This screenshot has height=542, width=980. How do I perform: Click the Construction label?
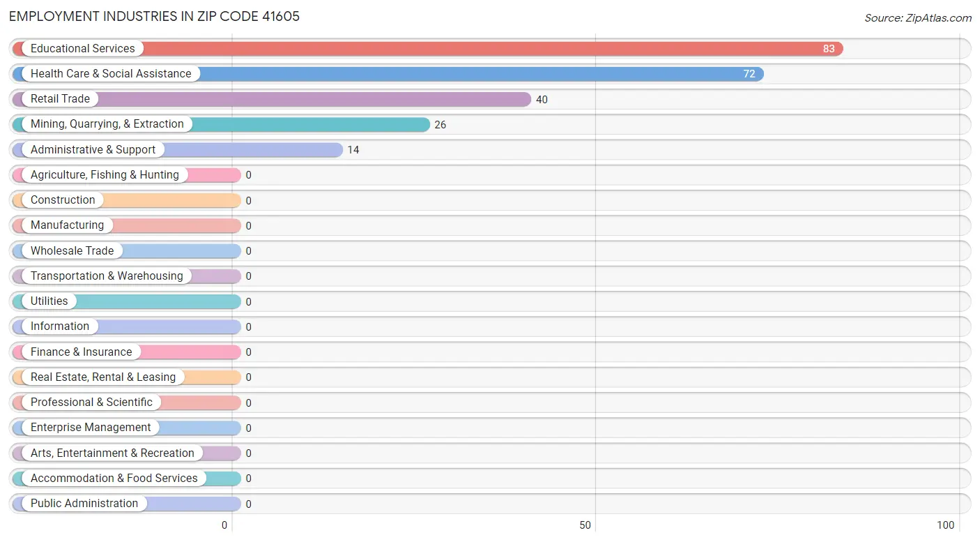(x=63, y=200)
